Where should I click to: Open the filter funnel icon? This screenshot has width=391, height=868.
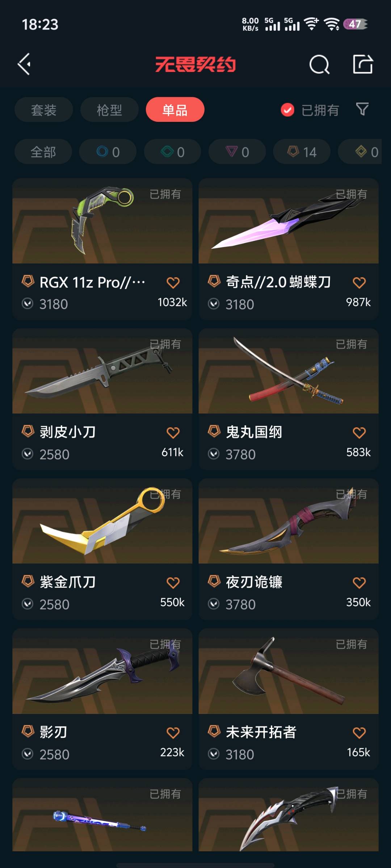pos(362,109)
